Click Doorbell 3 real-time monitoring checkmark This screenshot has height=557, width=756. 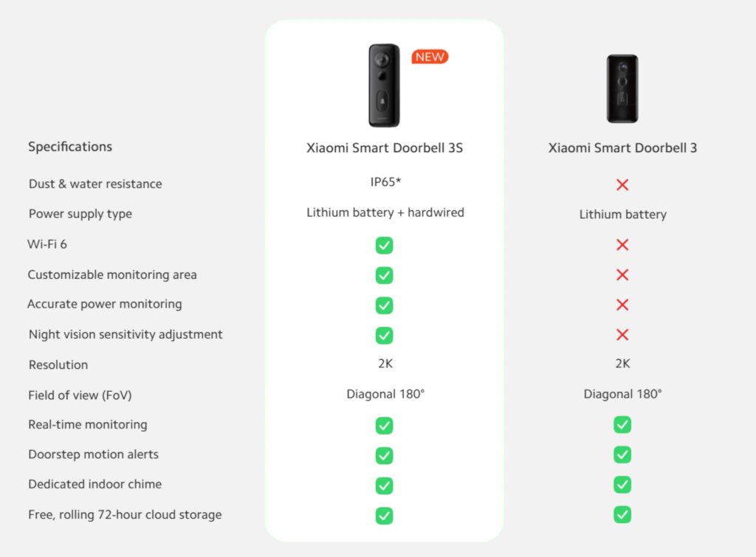pyautogui.click(x=622, y=425)
